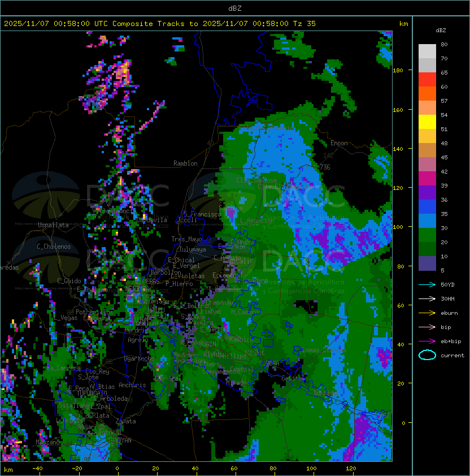This screenshot has width=470, height=476.
Task: Pick the slate swatch between 10 and 5
Action: (x=427, y=263)
